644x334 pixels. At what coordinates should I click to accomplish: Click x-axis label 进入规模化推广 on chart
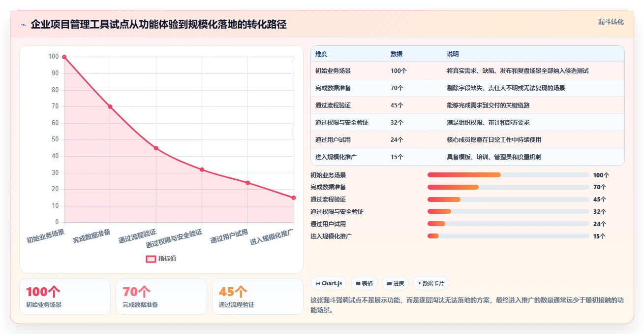pos(272,237)
